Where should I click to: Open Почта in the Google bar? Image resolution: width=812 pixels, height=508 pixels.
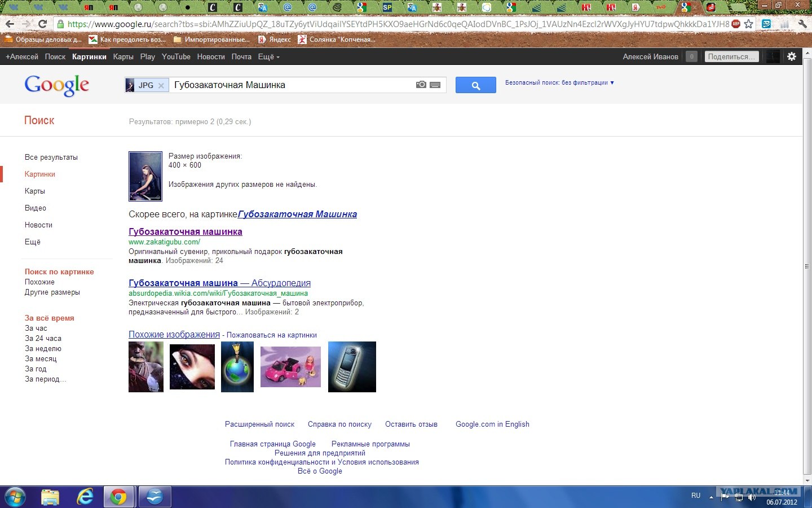pyautogui.click(x=241, y=56)
